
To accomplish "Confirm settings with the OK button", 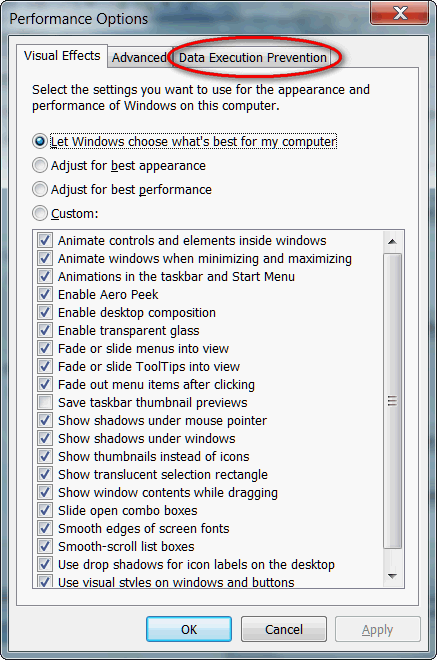I will coord(189,629).
